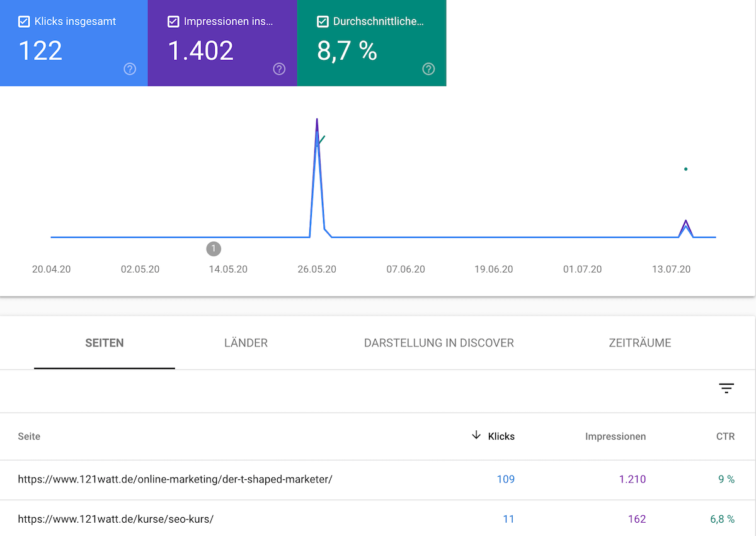Open the help tooltip on the Impressionen card
The width and height of the screenshot is (756, 536).
(279, 69)
